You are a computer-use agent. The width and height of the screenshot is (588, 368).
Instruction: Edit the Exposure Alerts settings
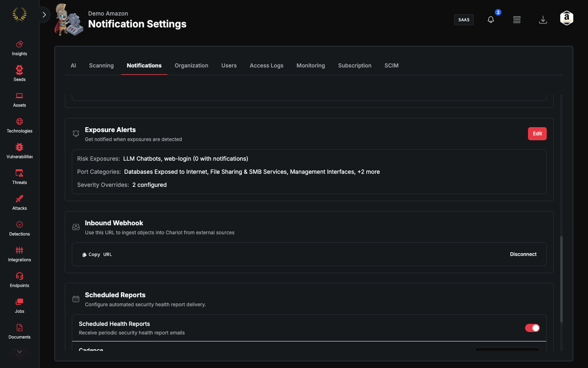[x=537, y=134]
